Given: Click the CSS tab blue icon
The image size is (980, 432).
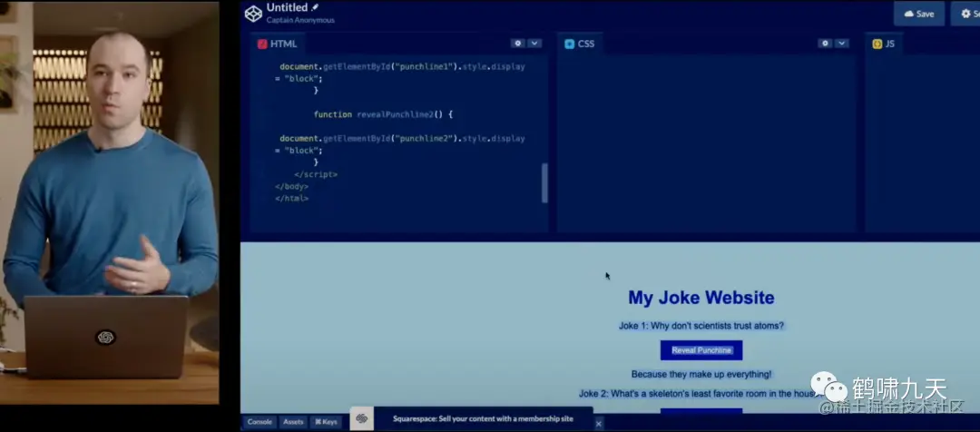Looking at the screenshot, I should pos(569,44).
